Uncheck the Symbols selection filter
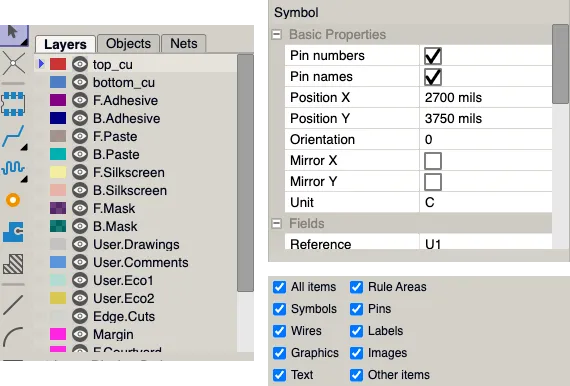 click(x=279, y=309)
